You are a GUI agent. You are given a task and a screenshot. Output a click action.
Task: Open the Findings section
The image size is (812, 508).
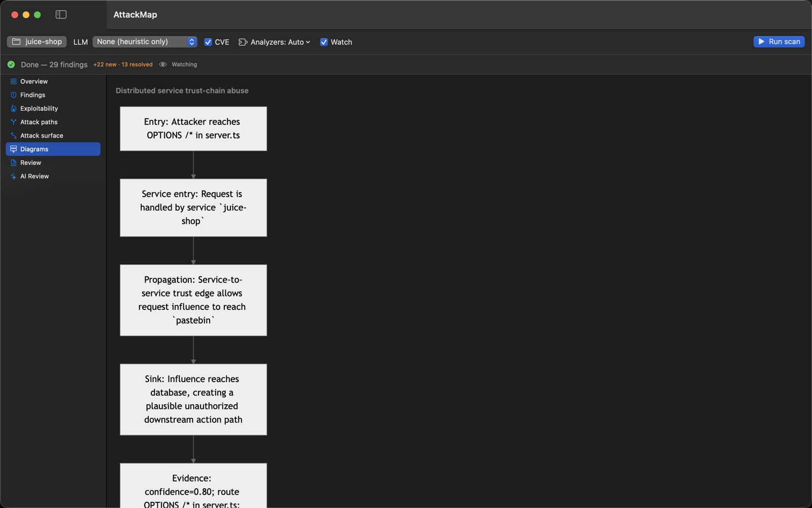pyautogui.click(x=53, y=95)
